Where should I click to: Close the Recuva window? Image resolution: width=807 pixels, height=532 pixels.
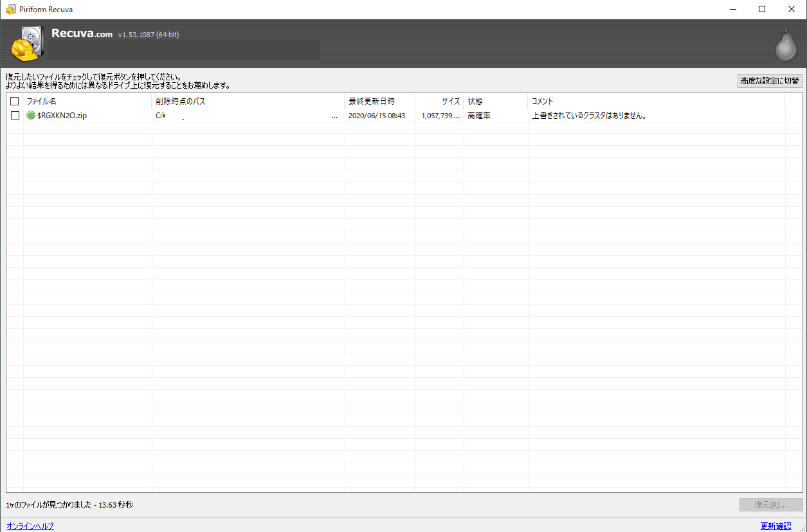[x=792, y=9]
